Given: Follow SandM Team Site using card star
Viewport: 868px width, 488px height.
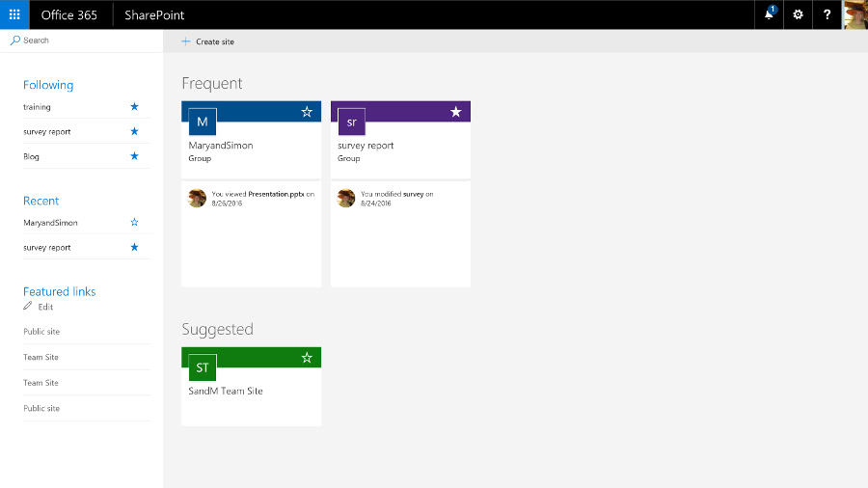Looking at the screenshot, I should pos(307,358).
